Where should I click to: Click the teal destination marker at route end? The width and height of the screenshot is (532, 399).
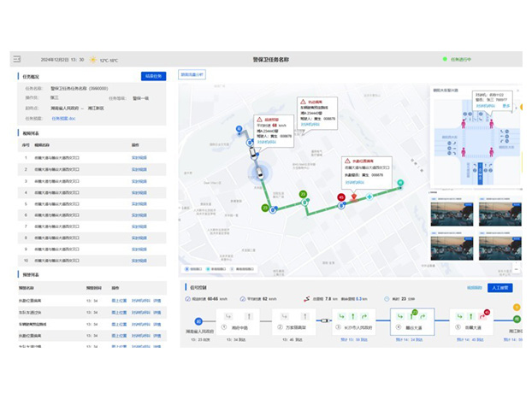[399, 182]
